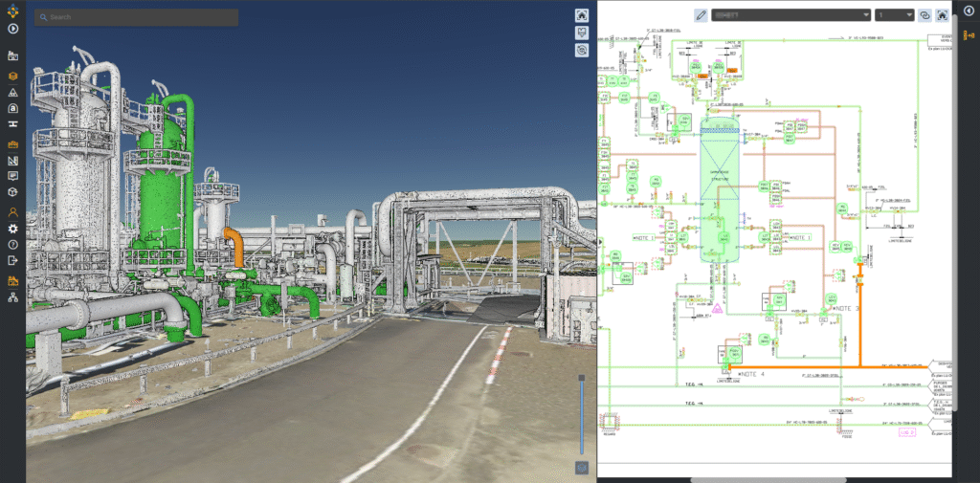Click the comments icon in left sidebar
This screenshot has height=483, width=980.
tap(12, 176)
